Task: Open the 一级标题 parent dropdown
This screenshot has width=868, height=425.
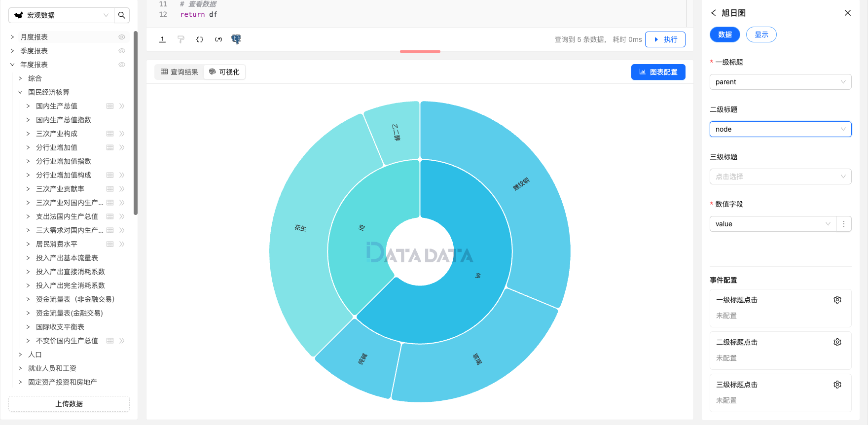Action: (780, 82)
